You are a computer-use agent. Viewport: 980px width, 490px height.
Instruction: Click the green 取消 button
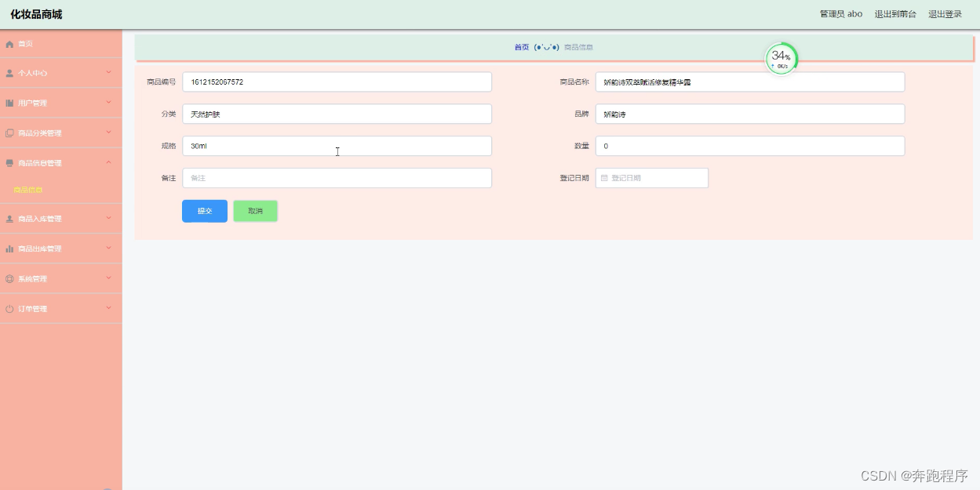255,211
